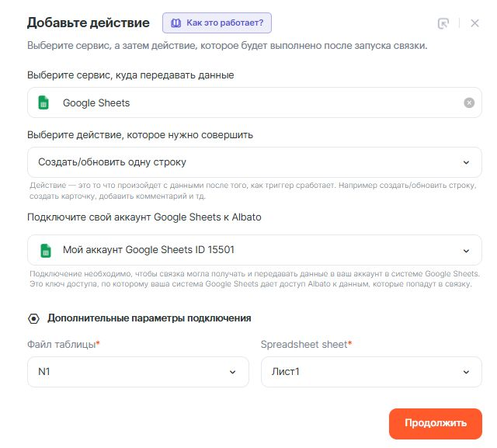Clear the selected Google Sheets service
The width and height of the screenshot is (497, 448).
tap(469, 102)
